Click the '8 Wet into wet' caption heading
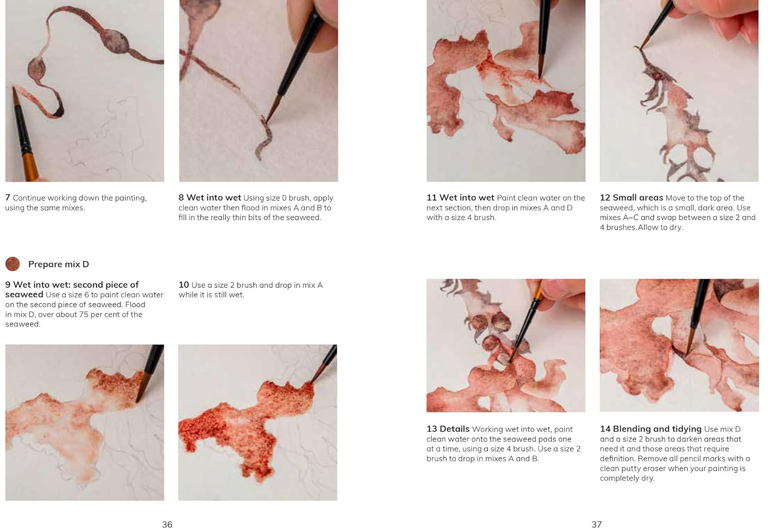This screenshot has height=532, width=768. tap(210, 197)
